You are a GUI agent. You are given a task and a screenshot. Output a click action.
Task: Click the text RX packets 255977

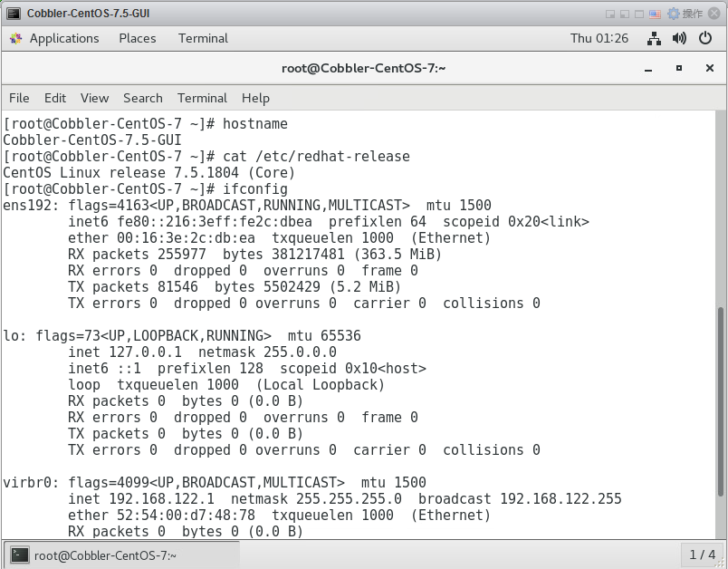(137, 254)
